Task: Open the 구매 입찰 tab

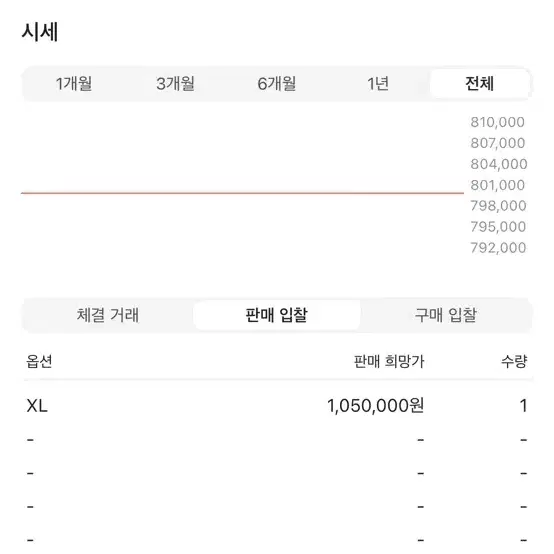Action: tap(446, 315)
